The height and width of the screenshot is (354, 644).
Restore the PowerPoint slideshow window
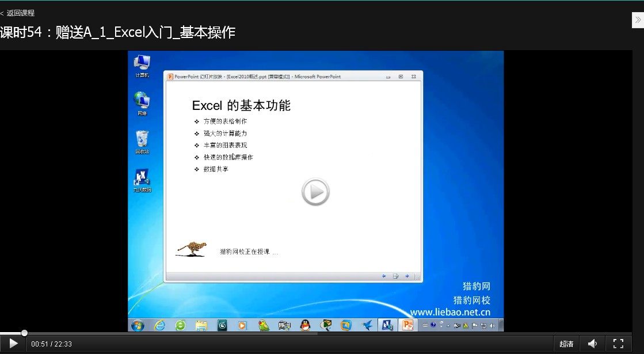pyautogui.click(x=401, y=77)
